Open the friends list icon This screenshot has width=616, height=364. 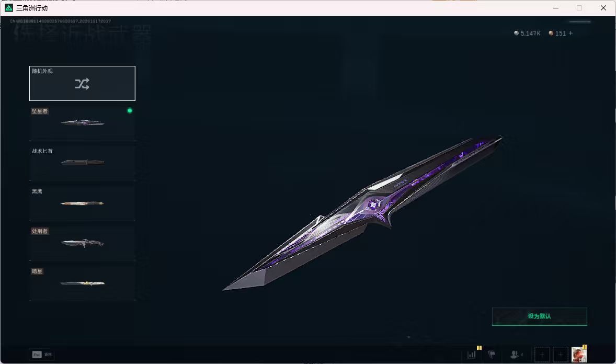tap(516, 355)
